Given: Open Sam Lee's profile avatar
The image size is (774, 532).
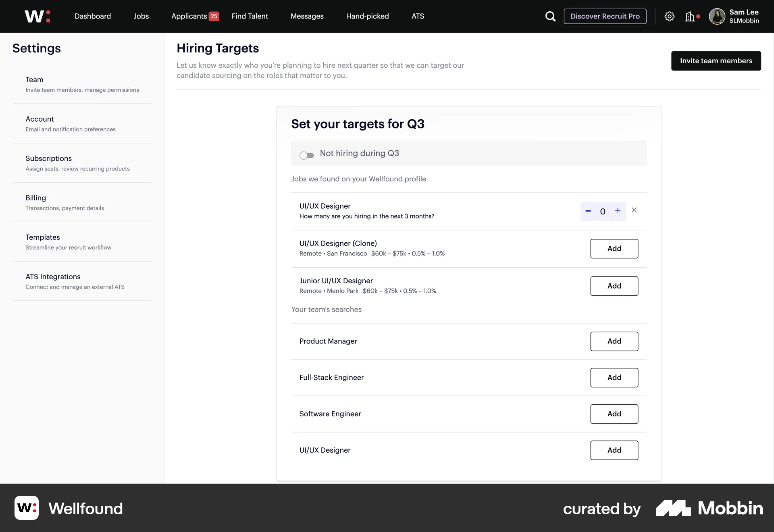Looking at the screenshot, I should (718, 17).
